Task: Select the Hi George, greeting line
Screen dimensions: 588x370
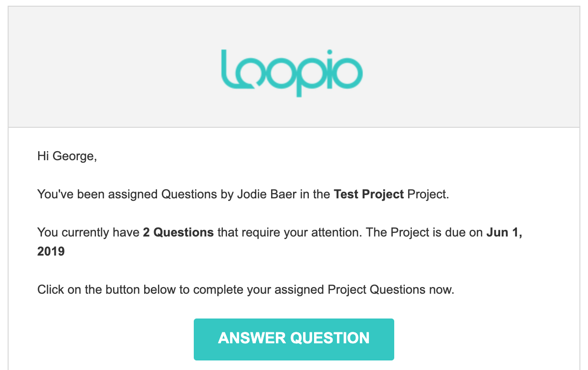Action: (x=67, y=156)
